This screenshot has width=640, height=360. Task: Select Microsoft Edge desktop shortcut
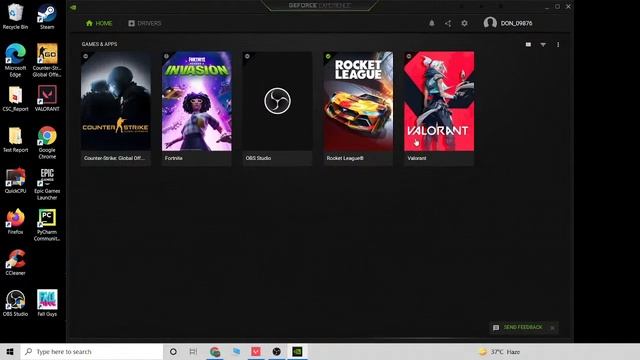pyautogui.click(x=16, y=60)
